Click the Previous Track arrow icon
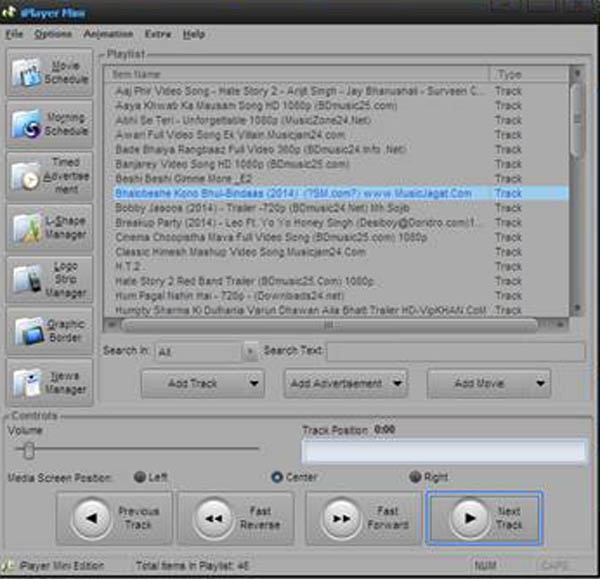600x579 pixels. [92, 519]
